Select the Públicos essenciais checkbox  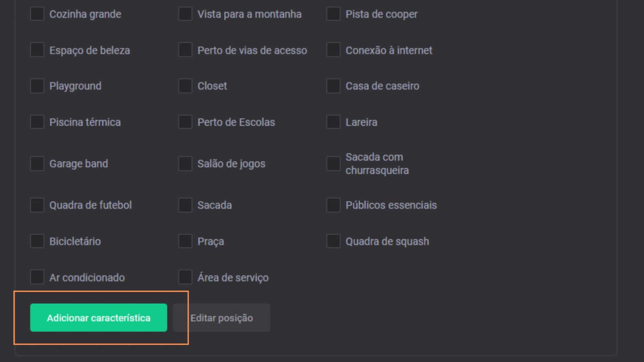point(333,205)
